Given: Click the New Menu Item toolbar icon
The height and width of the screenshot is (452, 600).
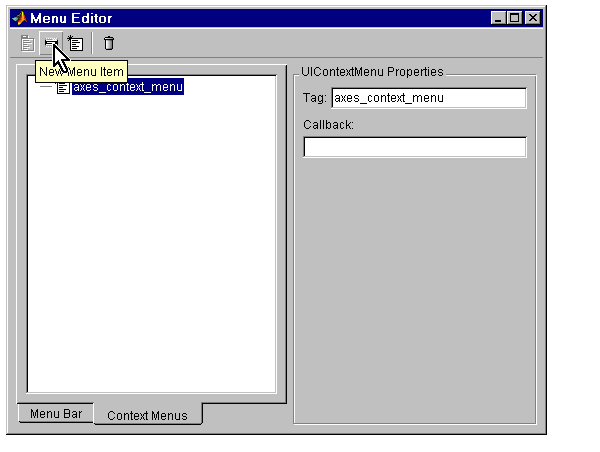Looking at the screenshot, I should pos(51,43).
